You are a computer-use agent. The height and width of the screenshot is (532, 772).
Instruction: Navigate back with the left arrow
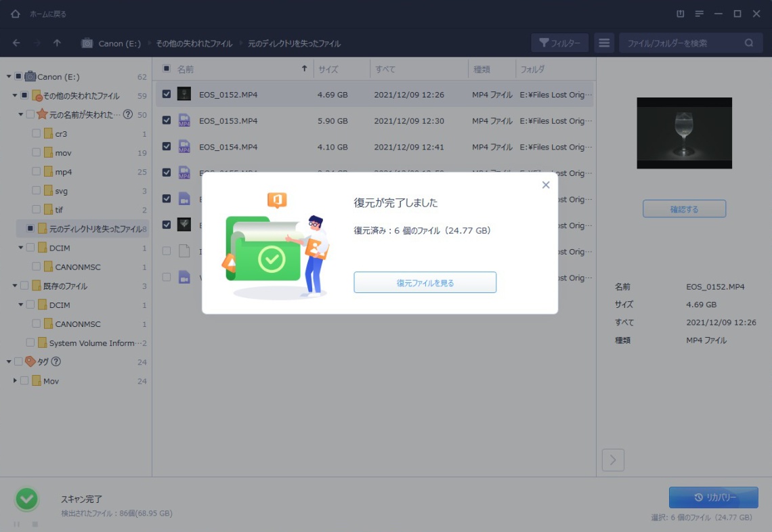16,43
